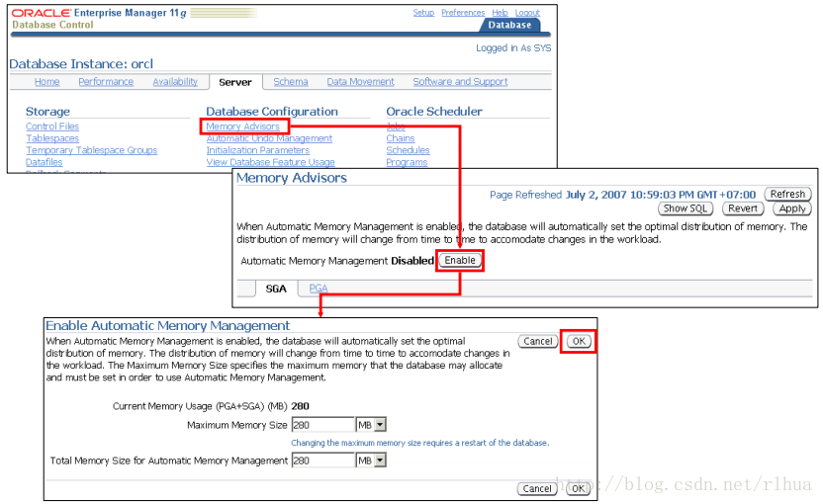Switch to the Availability tab

(175, 82)
